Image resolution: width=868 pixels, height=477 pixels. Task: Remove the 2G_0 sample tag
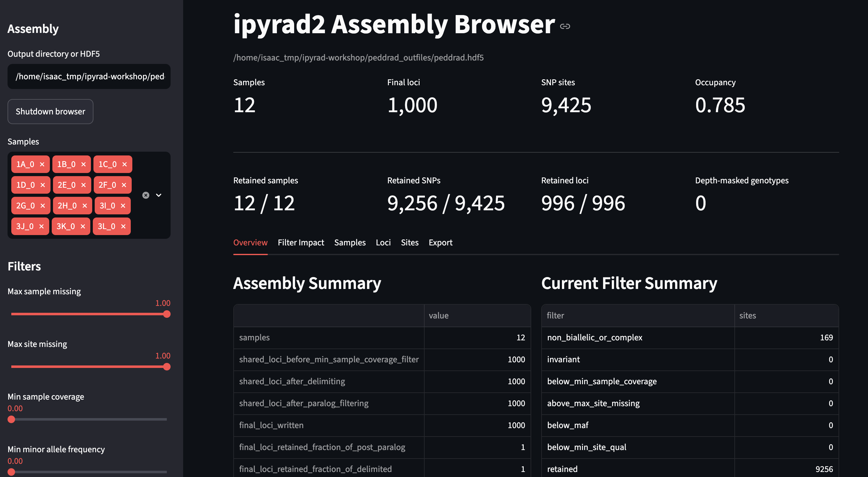[42, 206]
